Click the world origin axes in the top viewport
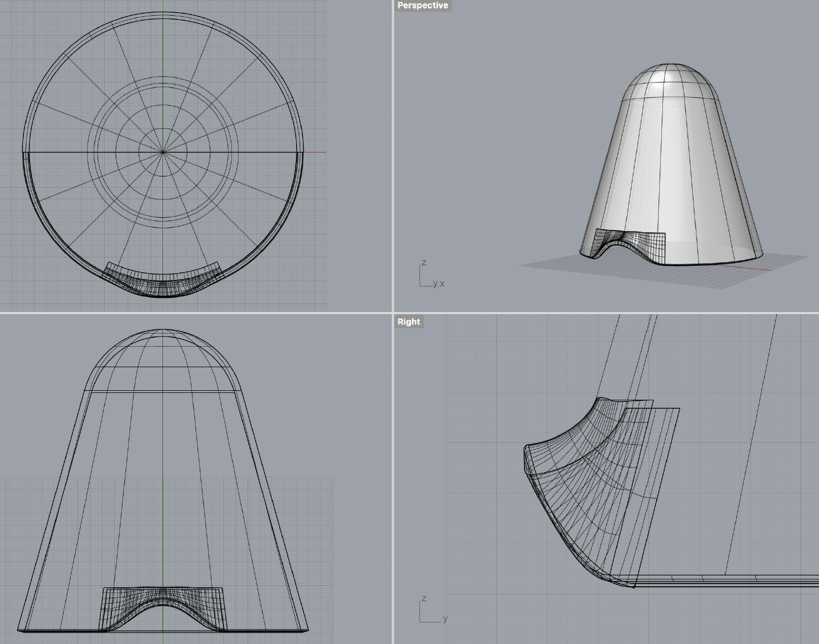The height and width of the screenshot is (644, 819). point(163,152)
